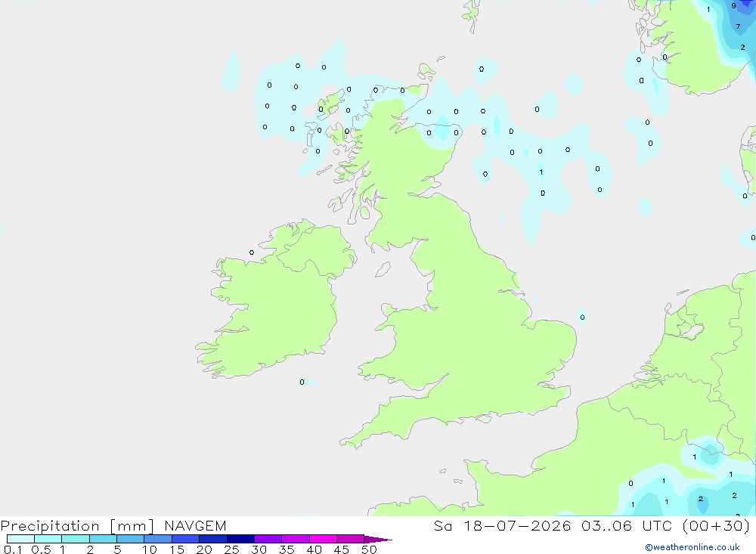Select the 0.5–1 mm legend swatch
Image resolution: width=756 pixels, height=554 pixels.
click(x=48, y=539)
